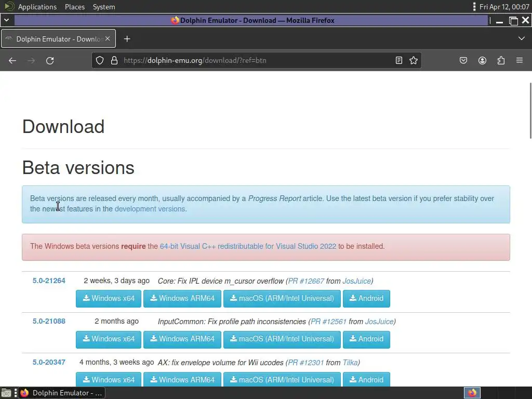Viewport: 532px width, 399px height.
Task: Open PR #12301 link
Action: coord(306,363)
